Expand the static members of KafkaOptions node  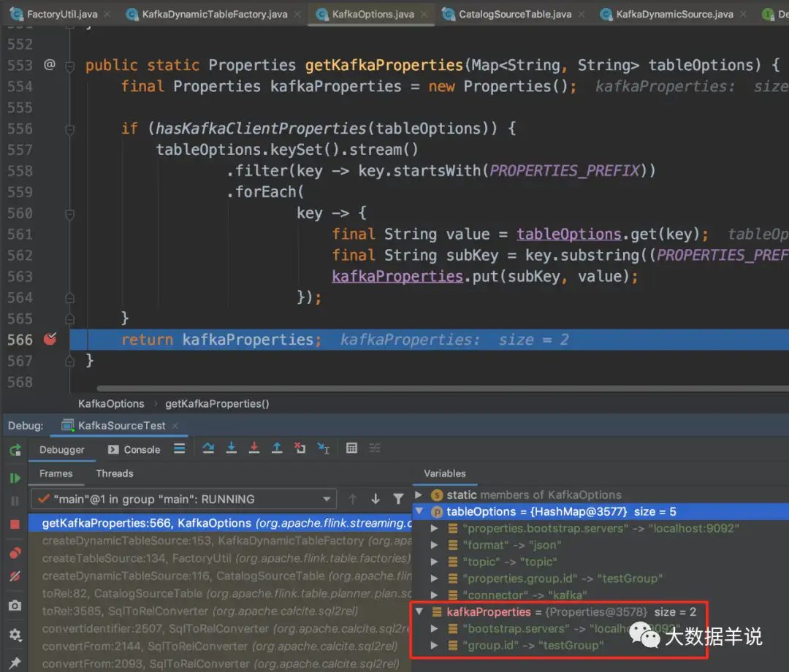(x=418, y=495)
